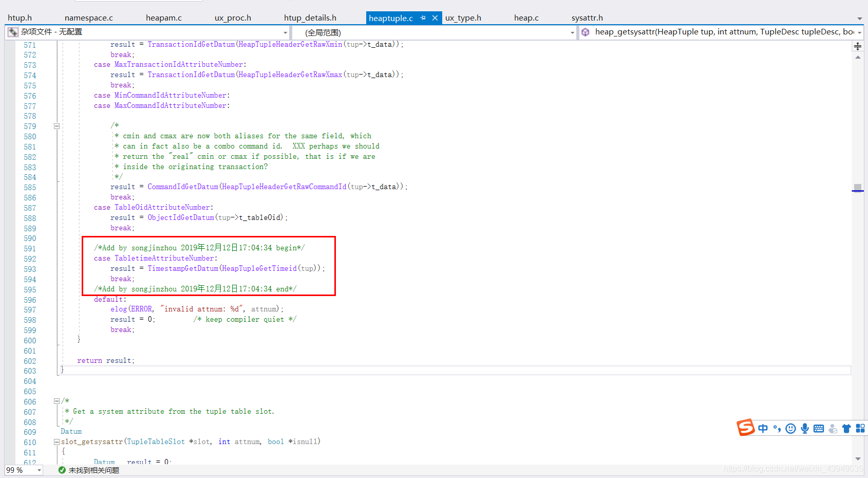Click 'Get a system attribute' comment line
The image size is (868, 478).
click(169, 412)
